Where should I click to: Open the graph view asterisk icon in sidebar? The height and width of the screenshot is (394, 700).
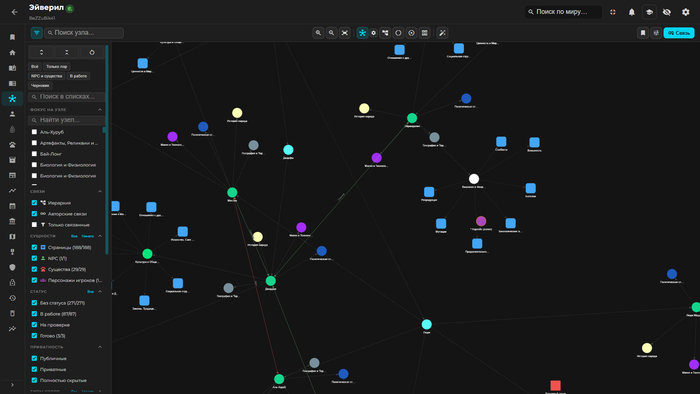coord(12,99)
